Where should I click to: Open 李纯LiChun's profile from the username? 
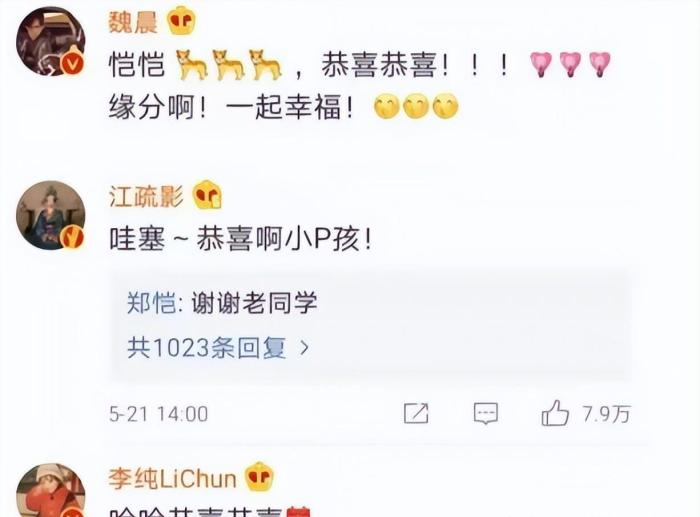pyautogui.click(x=172, y=478)
